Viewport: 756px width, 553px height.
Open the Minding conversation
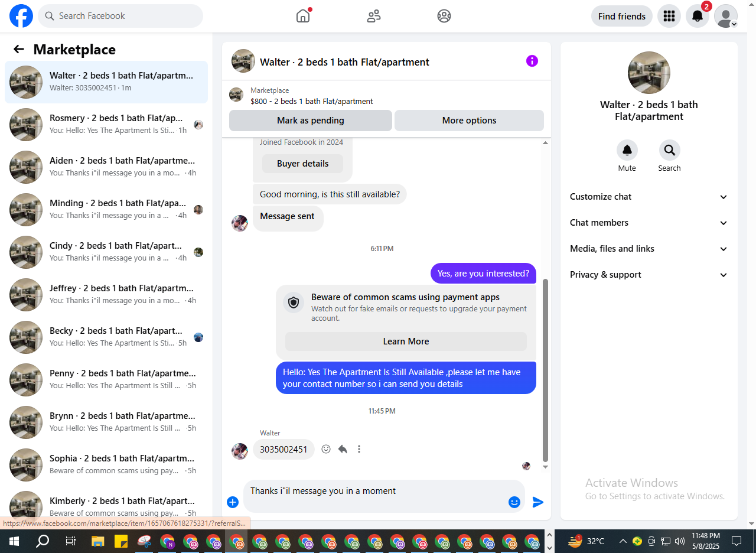[106, 210]
